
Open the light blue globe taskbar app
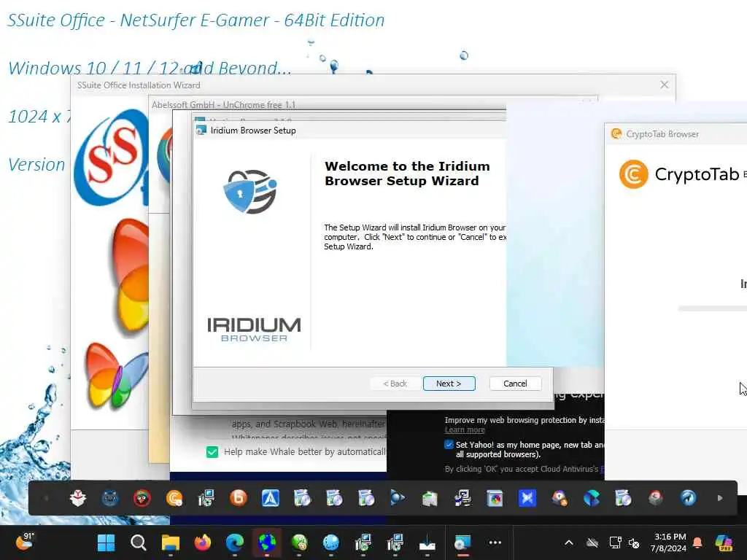330,542
